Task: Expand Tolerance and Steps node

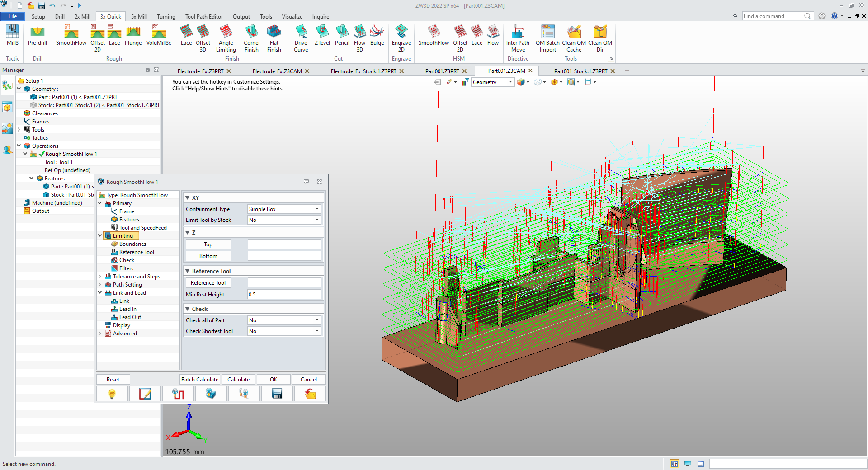Action: [x=100, y=277]
